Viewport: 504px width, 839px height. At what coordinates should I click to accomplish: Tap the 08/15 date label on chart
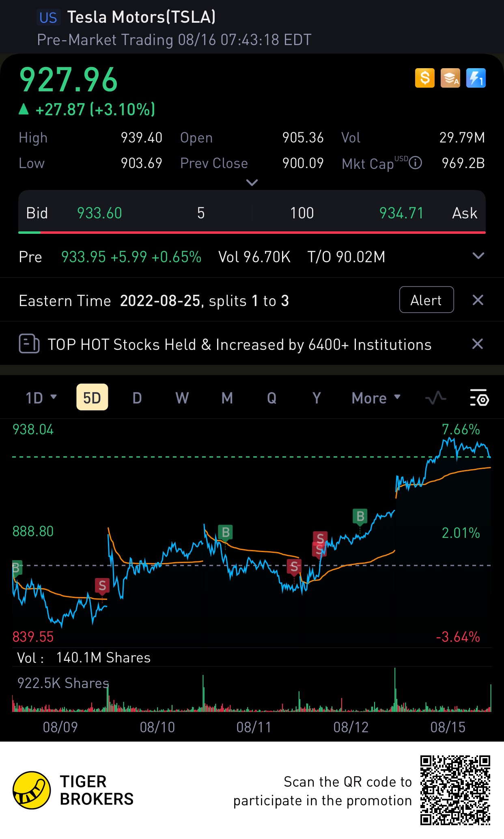coord(448,727)
